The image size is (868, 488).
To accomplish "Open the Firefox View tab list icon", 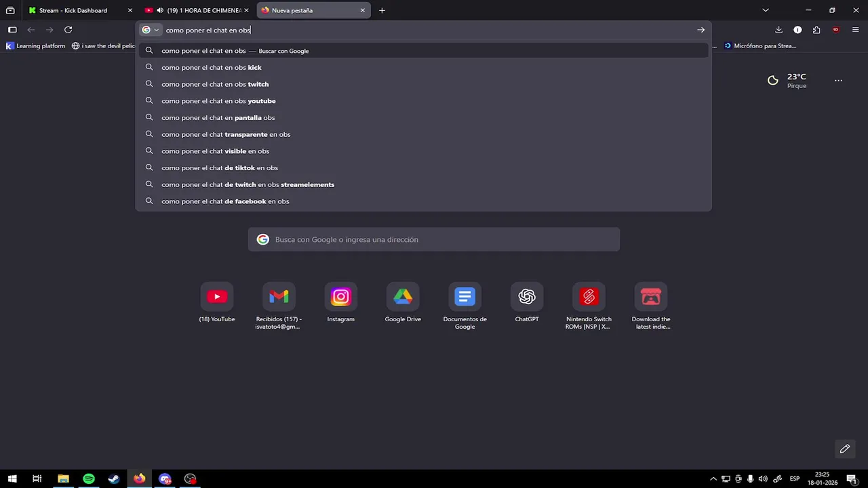I will [10, 10].
